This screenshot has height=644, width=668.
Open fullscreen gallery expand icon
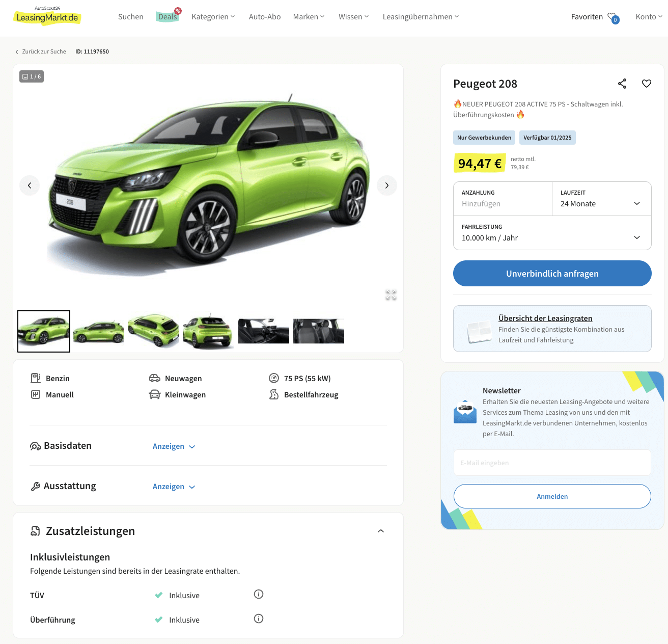point(391,294)
